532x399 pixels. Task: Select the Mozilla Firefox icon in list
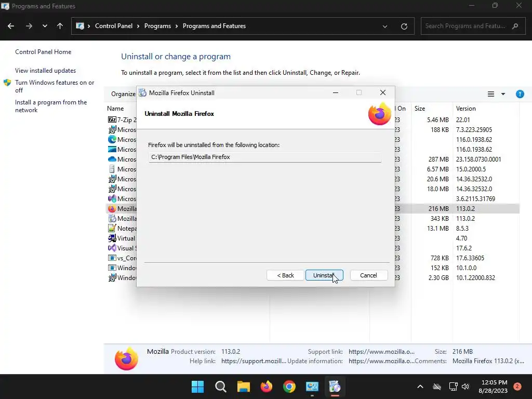(112, 209)
